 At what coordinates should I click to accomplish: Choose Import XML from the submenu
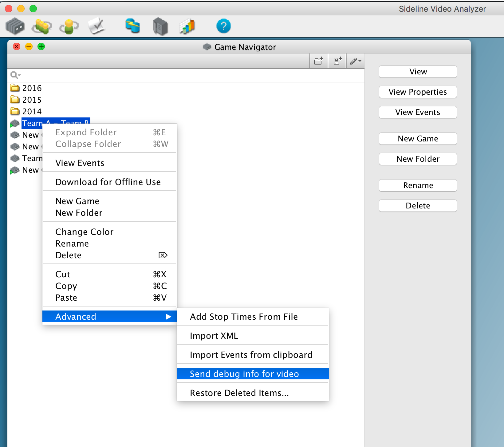(253, 336)
